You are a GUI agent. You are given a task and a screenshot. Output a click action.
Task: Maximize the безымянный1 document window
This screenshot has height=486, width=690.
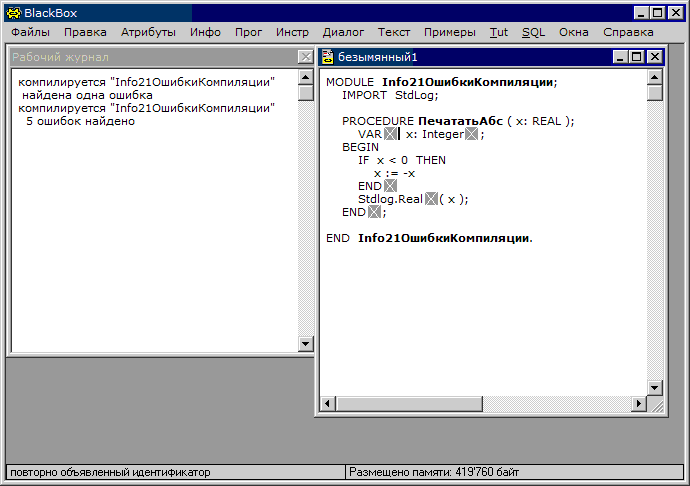point(637,57)
